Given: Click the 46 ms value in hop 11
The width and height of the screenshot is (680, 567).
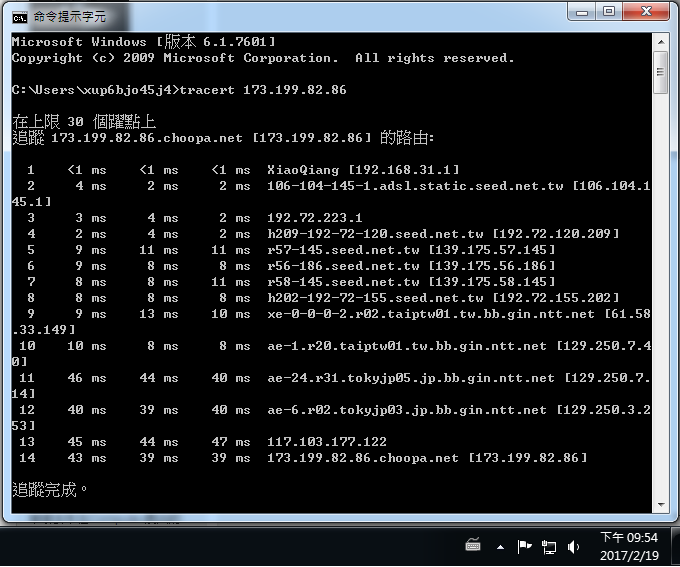Looking at the screenshot, I should [87, 378].
